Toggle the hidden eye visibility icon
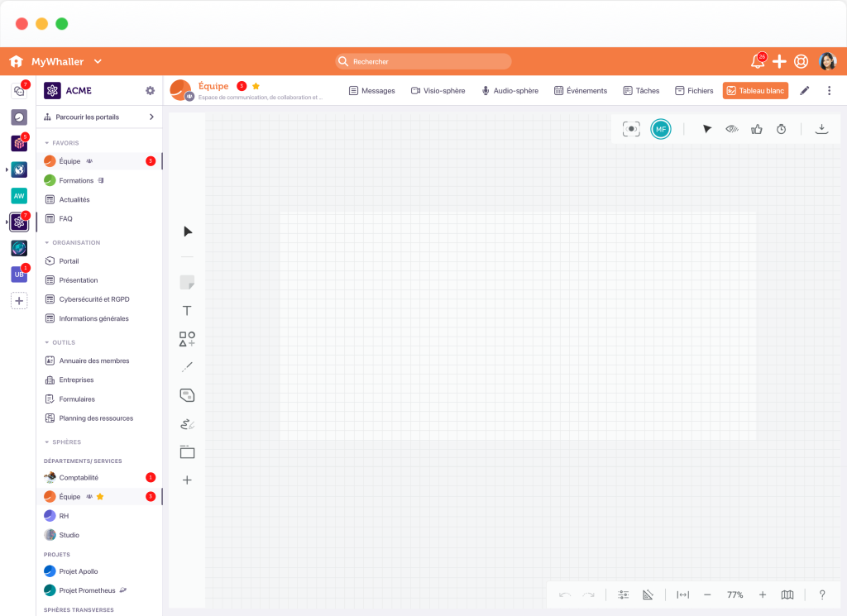The width and height of the screenshot is (847, 616). (x=732, y=129)
